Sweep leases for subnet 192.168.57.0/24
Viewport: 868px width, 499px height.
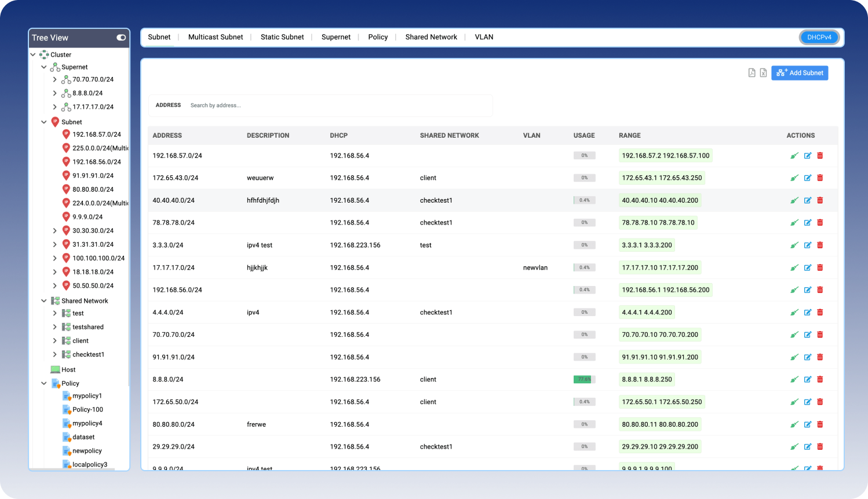coord(794,155)
